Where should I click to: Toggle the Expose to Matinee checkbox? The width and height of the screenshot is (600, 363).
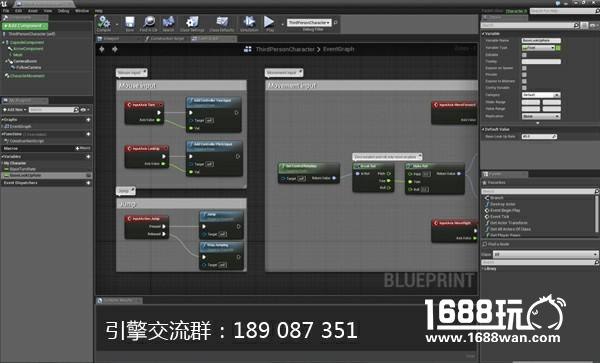(524, 81)
